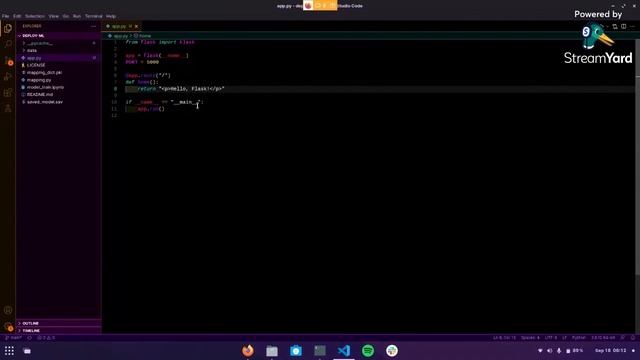Open the battery 89% indicator

tap(575, 351)
